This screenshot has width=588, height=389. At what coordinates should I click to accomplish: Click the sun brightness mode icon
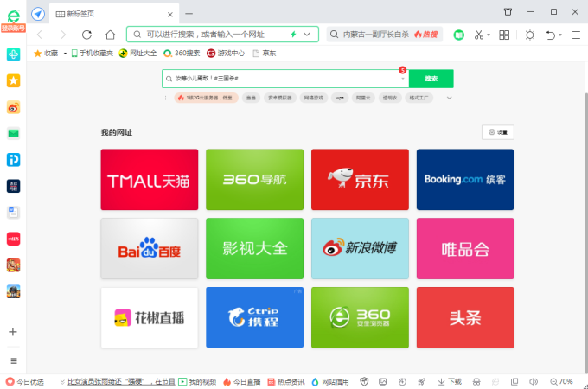pyautogui.click(x=530, y=35)
